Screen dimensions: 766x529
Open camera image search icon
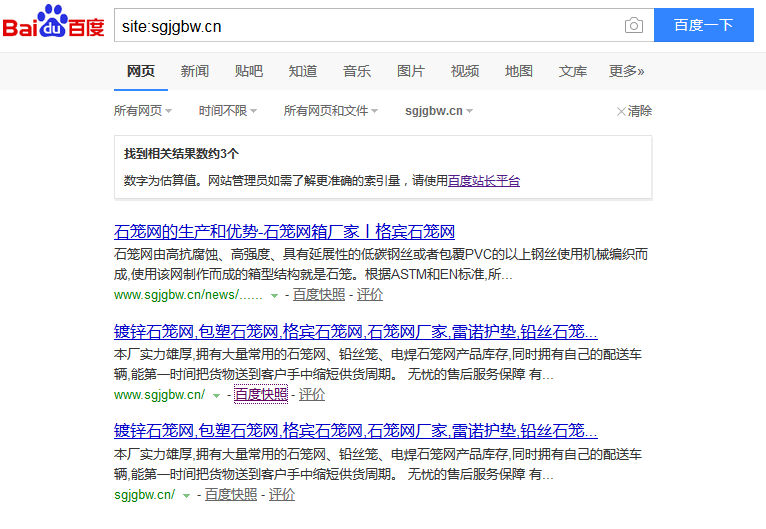pyautogui.click(x=634, y=25)
